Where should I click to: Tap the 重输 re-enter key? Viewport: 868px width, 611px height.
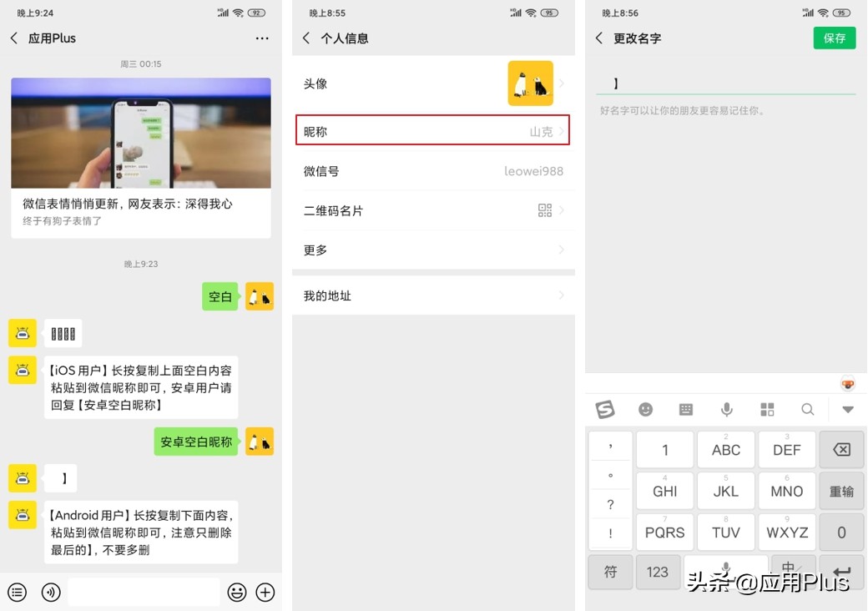[x=841, y=491]
